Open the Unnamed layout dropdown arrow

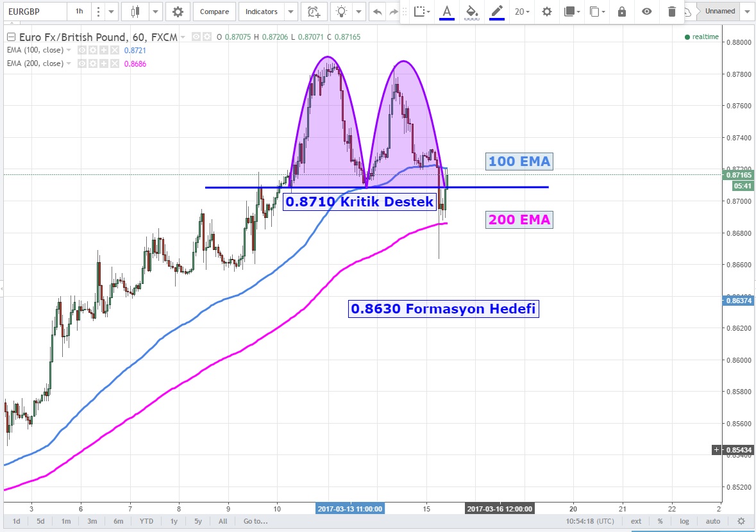click(747, 12)
